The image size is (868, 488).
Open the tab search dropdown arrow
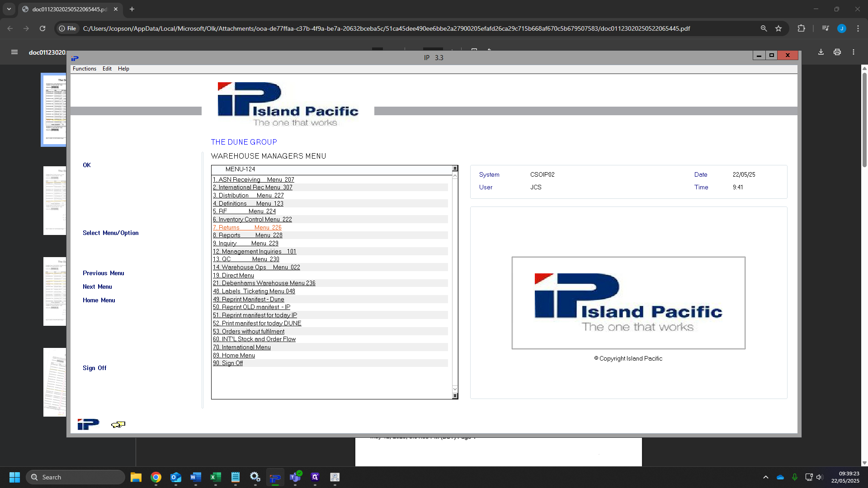coord(9,9)
